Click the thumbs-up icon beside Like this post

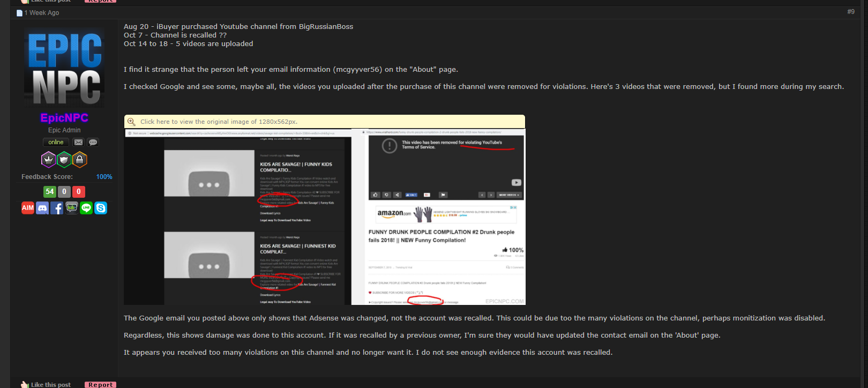coord(25,384)
